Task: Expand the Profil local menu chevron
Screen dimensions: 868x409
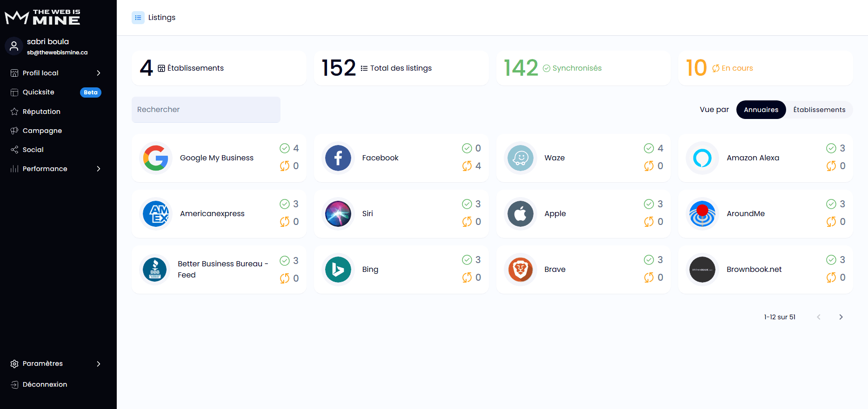Action: (x=99, y=73)
